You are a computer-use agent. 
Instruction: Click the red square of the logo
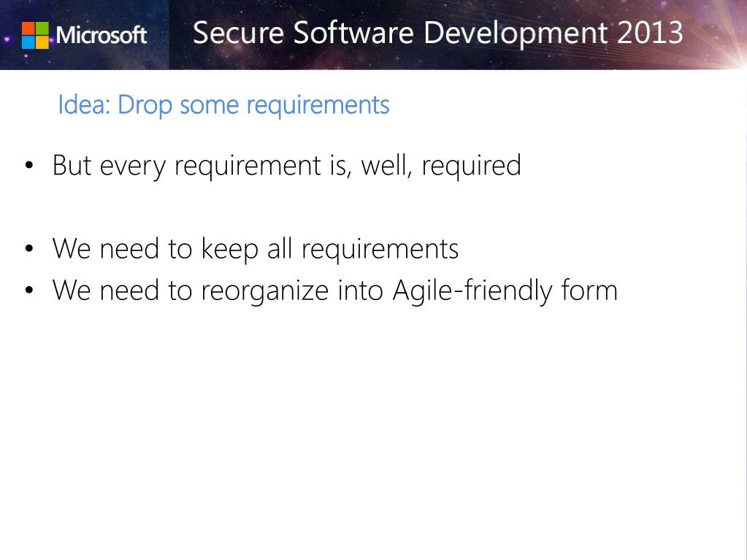(28, 28)
